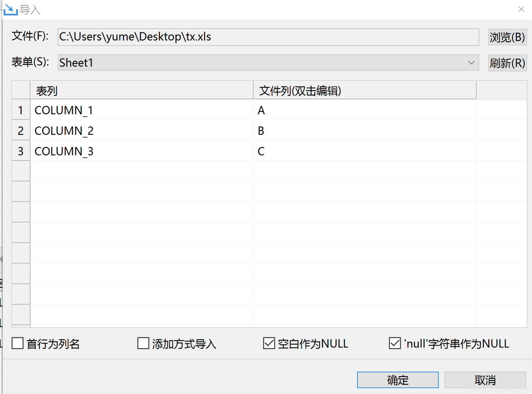The height and width of the screenshot is (394, 532).
Task: Click the file path input field
Action: (268, 37)
